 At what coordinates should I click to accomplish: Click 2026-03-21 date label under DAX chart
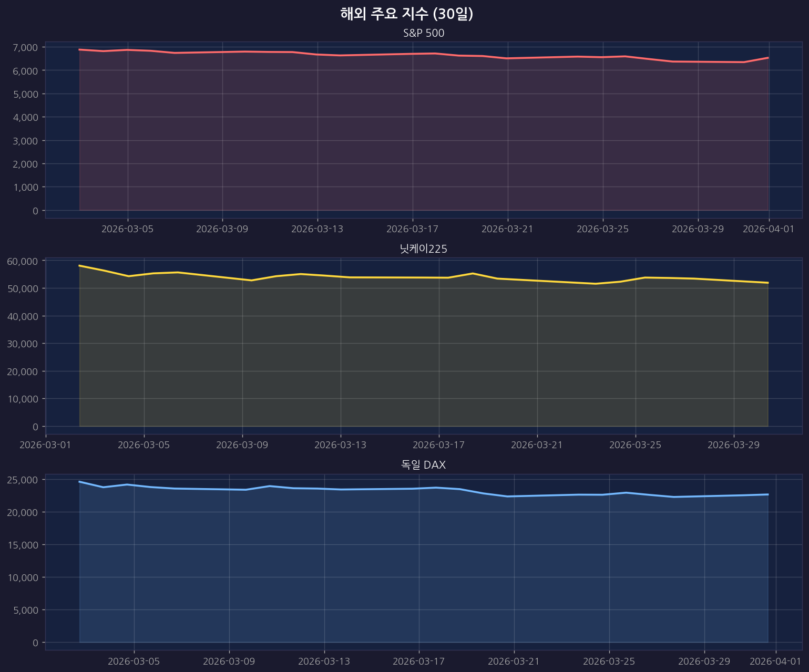(x=514, y=661)
